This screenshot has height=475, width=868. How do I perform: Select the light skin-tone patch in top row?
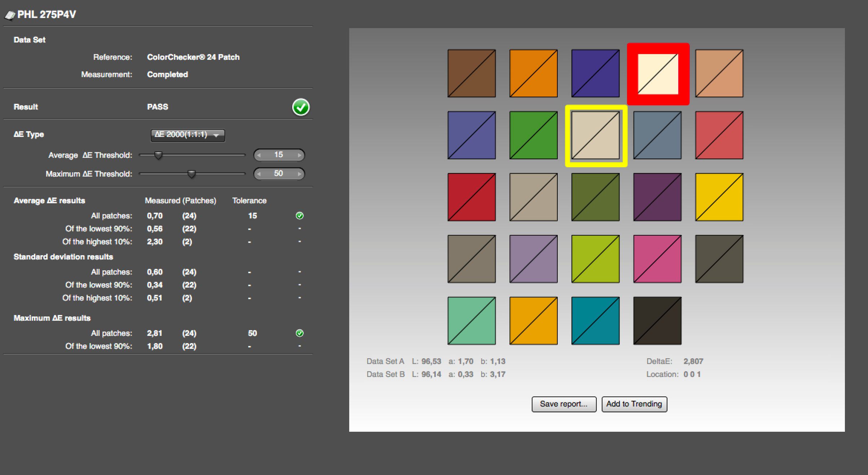coord(719,74)
